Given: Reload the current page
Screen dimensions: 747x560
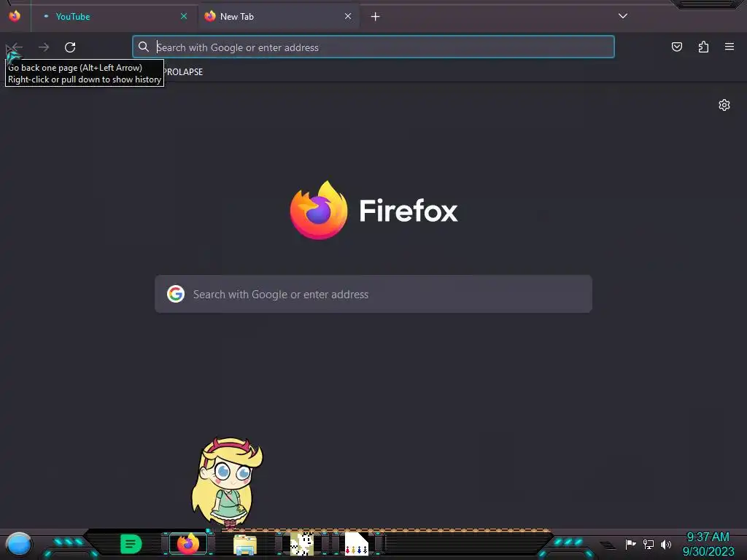Looking at the screenshot, I should pyautogui.click(x=70, y=47).
